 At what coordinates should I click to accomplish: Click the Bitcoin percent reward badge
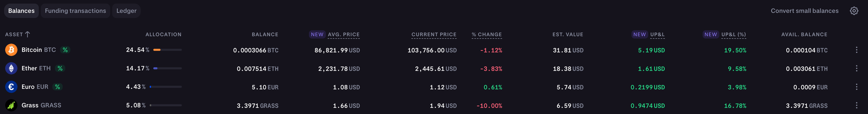tap(65, 50)
